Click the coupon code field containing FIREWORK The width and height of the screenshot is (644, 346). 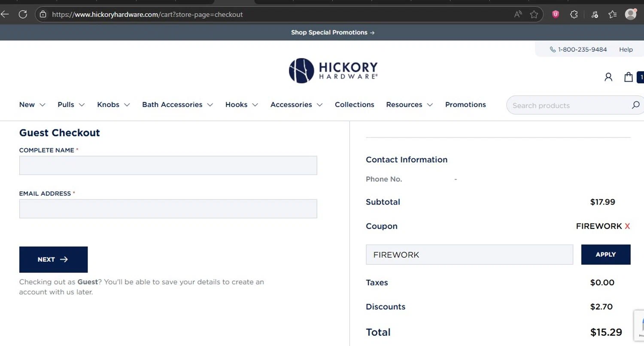click(x=469, y=254)
